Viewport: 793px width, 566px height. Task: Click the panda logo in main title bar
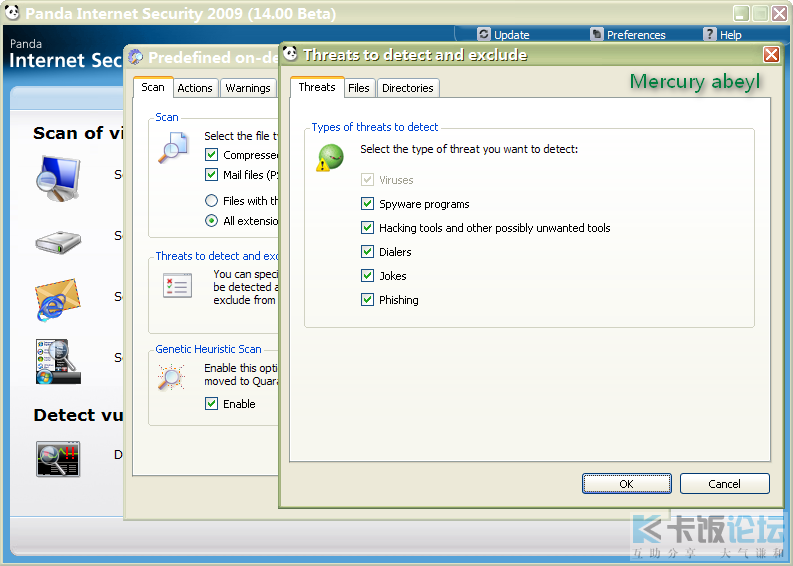[x=12, y=13]
